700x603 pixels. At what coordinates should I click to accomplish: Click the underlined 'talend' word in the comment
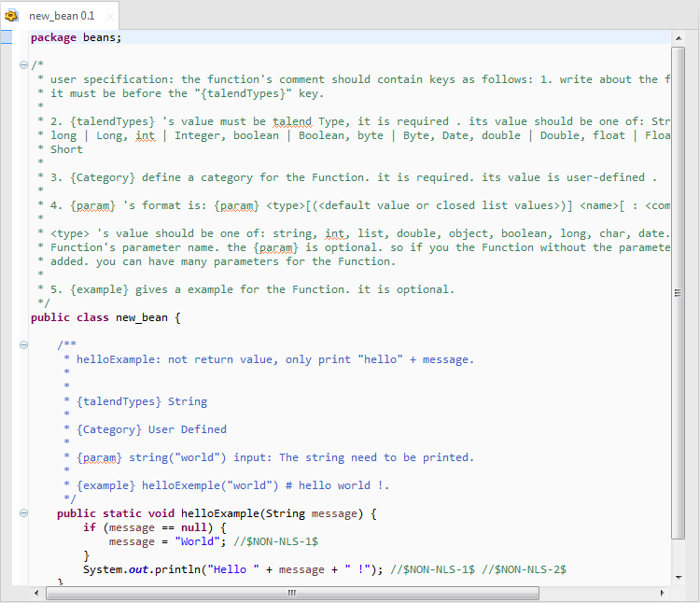[292, 121]
